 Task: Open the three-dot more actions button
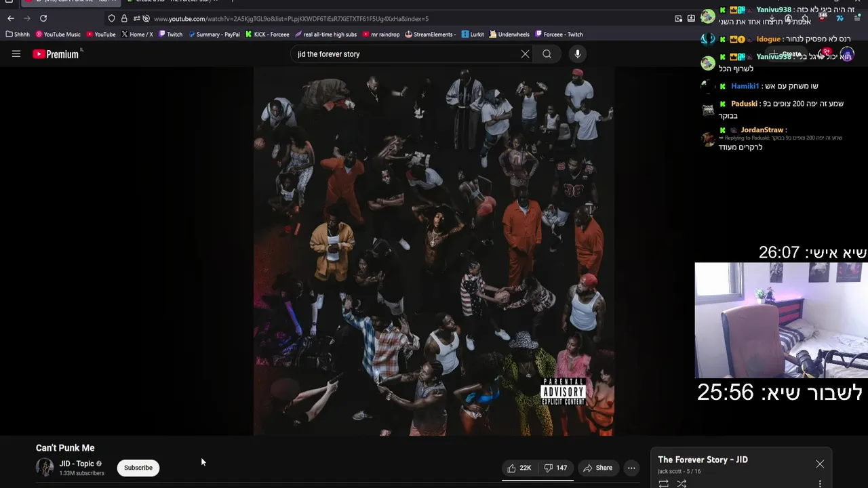[x=631, y=468]
